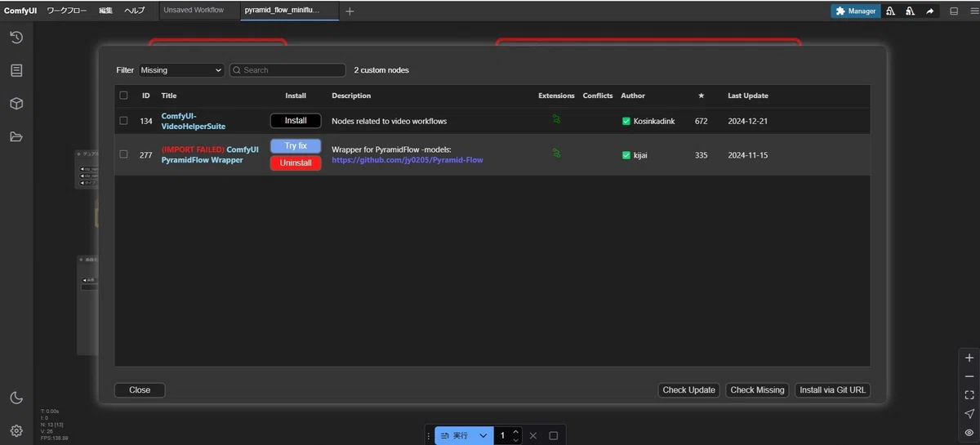Click the kijai author name
Image resolution: width=980 pixels, height=445 pixels.
pos(641,155)
